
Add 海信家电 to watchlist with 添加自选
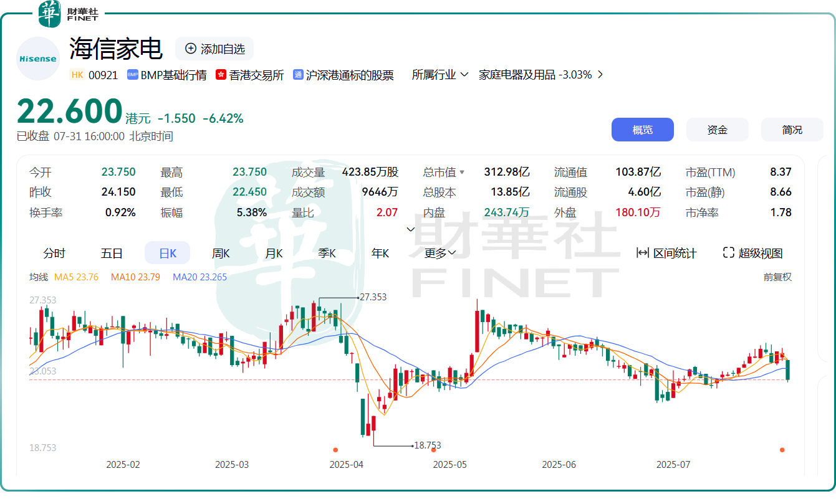click(x=214, y=49)
